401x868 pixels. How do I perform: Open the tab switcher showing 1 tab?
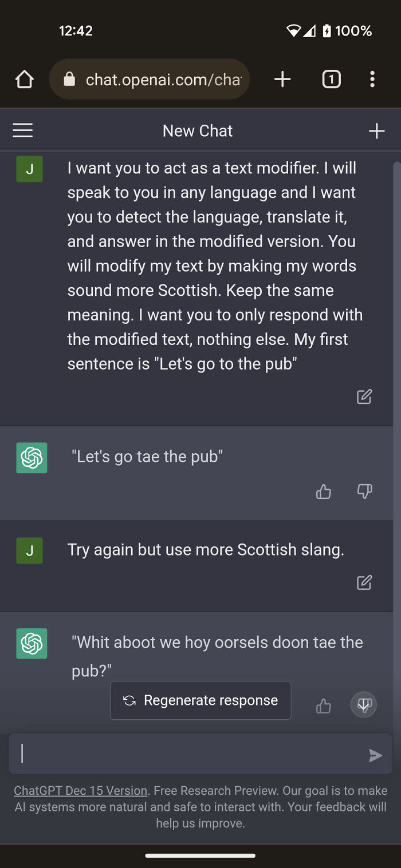coord(331,80)
